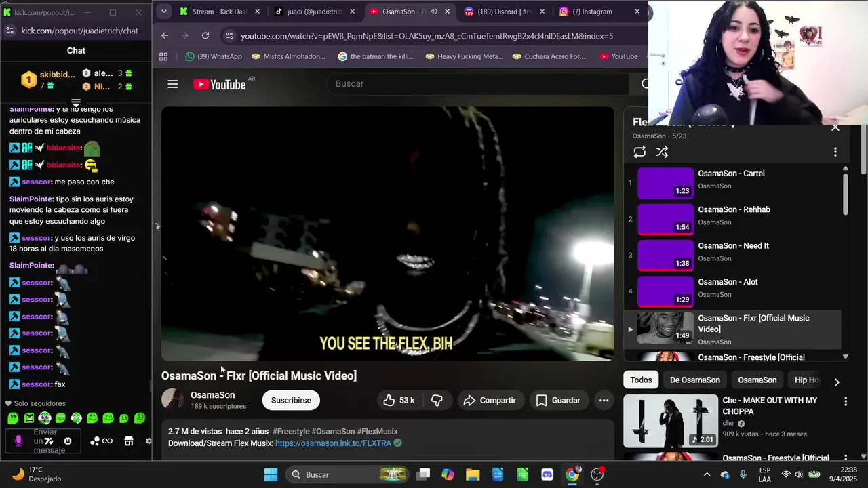The height and width of the screenshot is (488, 868).
Task: Open site info icon in Kick popout window
Action: 9,30
